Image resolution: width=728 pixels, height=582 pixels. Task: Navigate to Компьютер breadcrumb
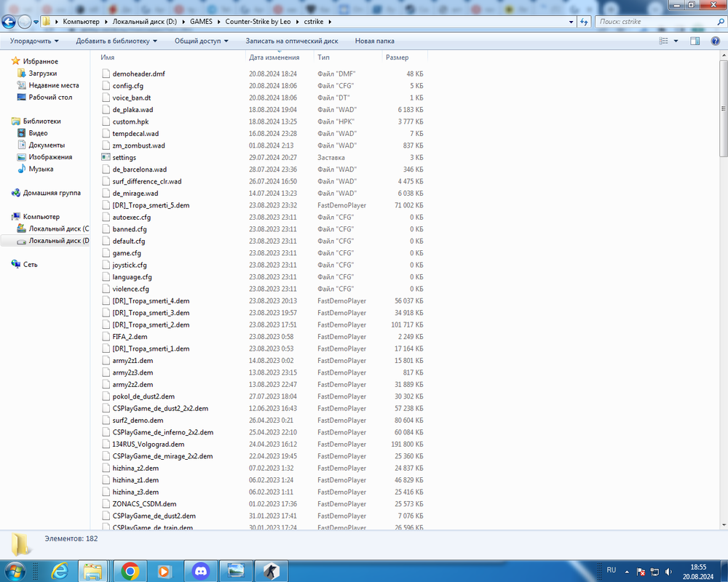82,22
